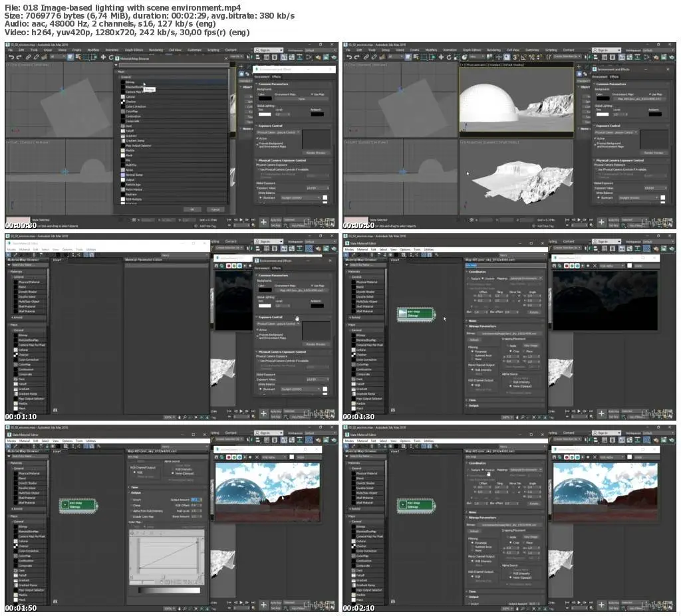
Task: Open Modes menu in 00:01:30 Slate editor
Action: coord(349,250)
